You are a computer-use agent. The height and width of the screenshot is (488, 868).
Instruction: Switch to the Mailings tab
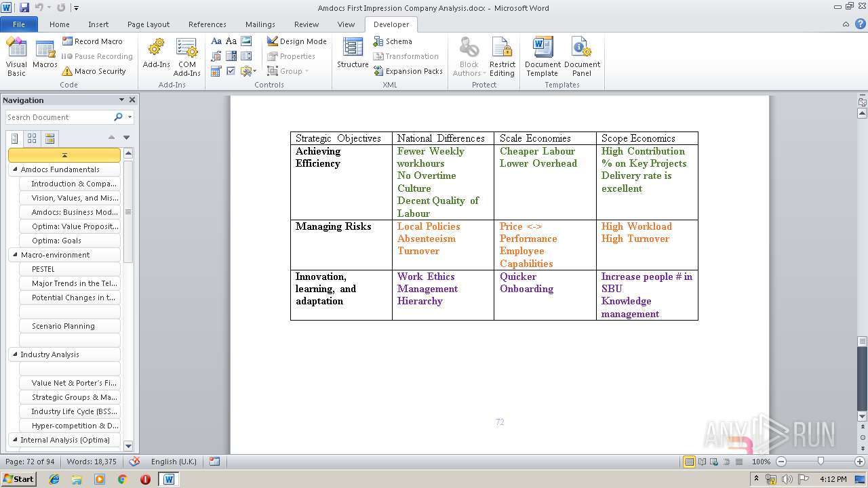(260, 24)
